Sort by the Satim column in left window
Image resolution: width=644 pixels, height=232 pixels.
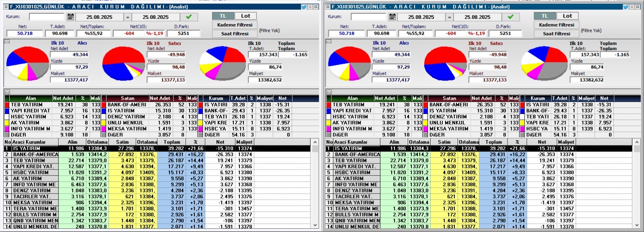click(122, 142)
